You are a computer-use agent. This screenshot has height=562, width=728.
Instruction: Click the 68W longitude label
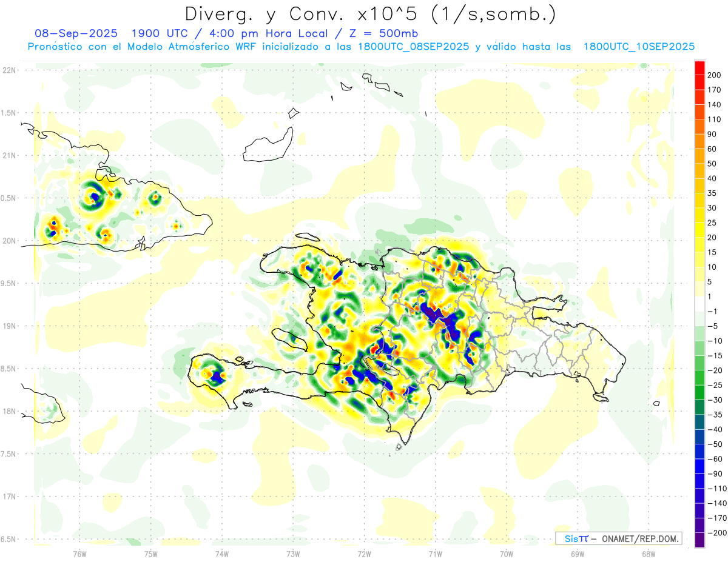649,554
